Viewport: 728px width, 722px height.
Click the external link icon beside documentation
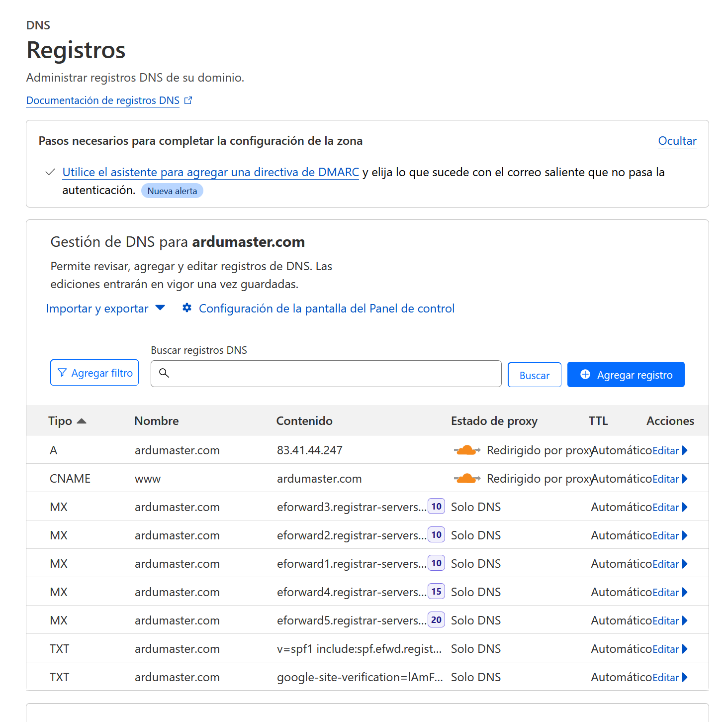pos(188,101)
